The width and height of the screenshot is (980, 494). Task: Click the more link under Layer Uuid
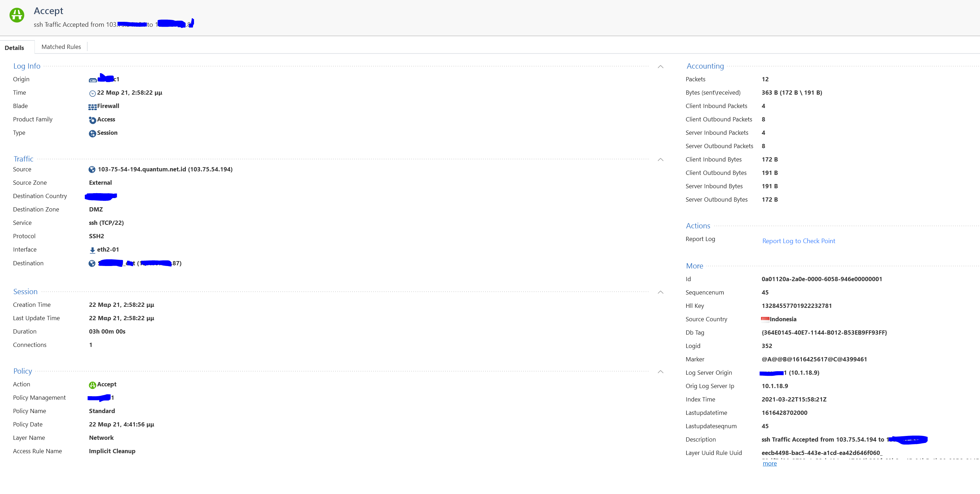coord(769,463)
